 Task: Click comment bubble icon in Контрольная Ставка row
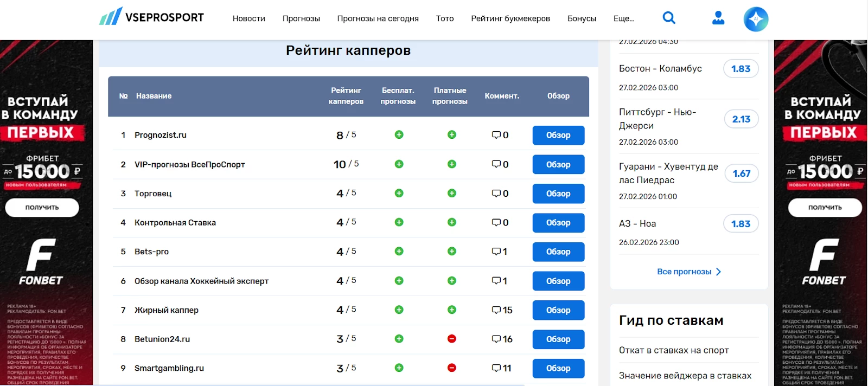pos(496,222)
